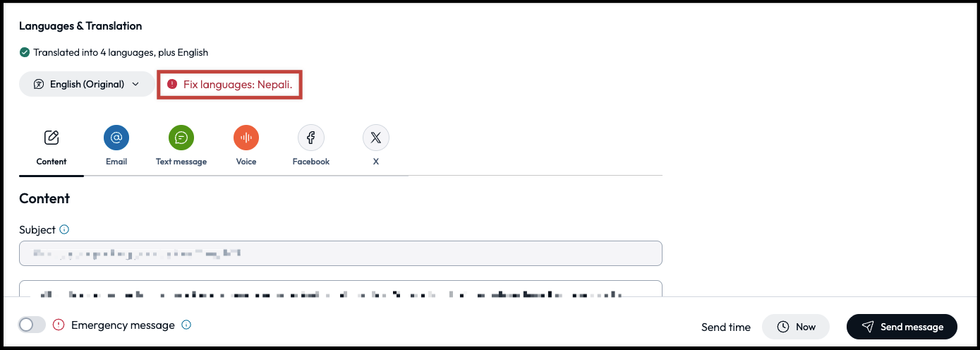Click the Emergency message info icon

[x=186, y=325]
